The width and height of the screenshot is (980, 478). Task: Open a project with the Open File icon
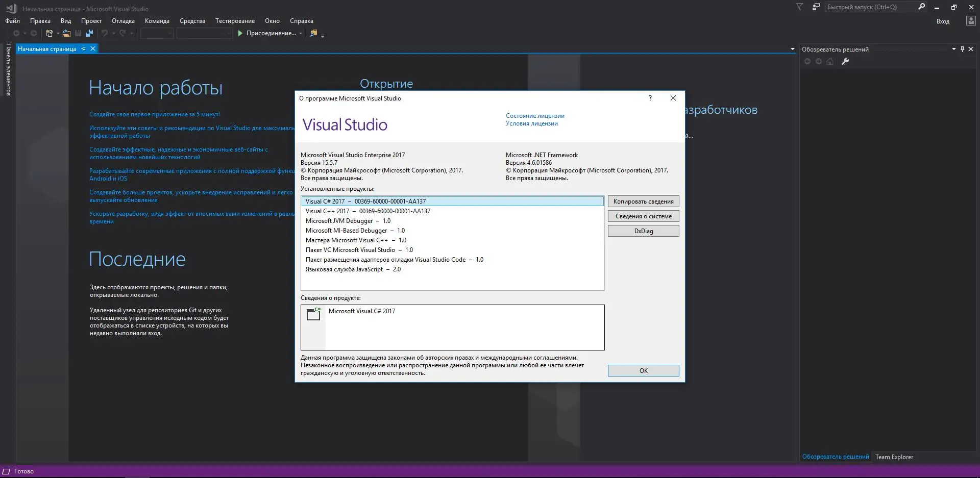67,33
